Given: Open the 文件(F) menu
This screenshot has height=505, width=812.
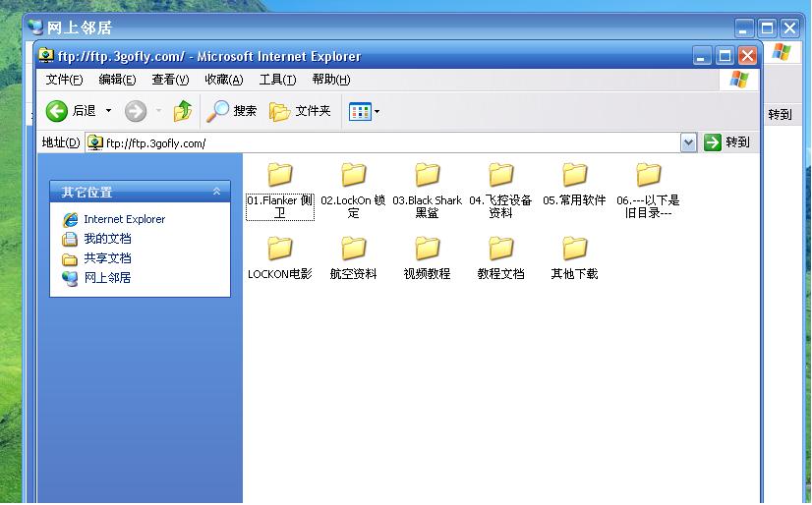Looking at the screenshot, I should point(64,80).
